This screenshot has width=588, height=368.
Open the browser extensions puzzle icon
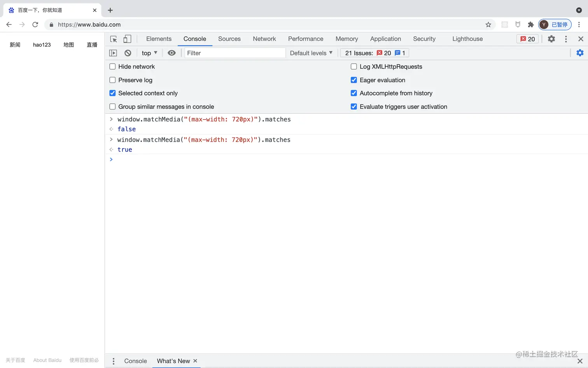click(530, 25)
